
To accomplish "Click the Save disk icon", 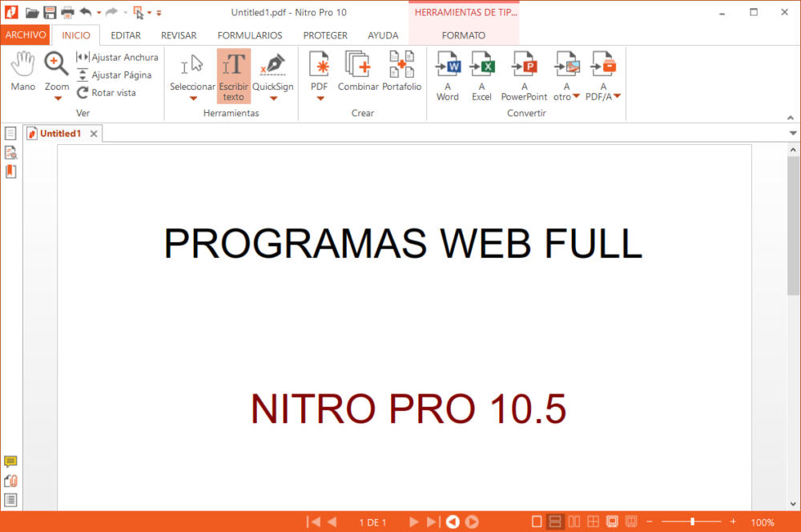I will tap(50, 12).
